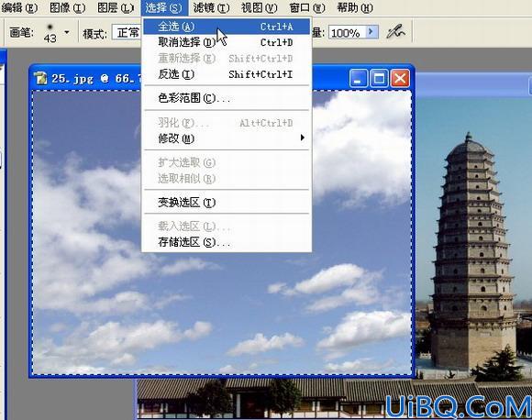
Task: Open the 帮助 (H) menu
Action: [355, 7]
